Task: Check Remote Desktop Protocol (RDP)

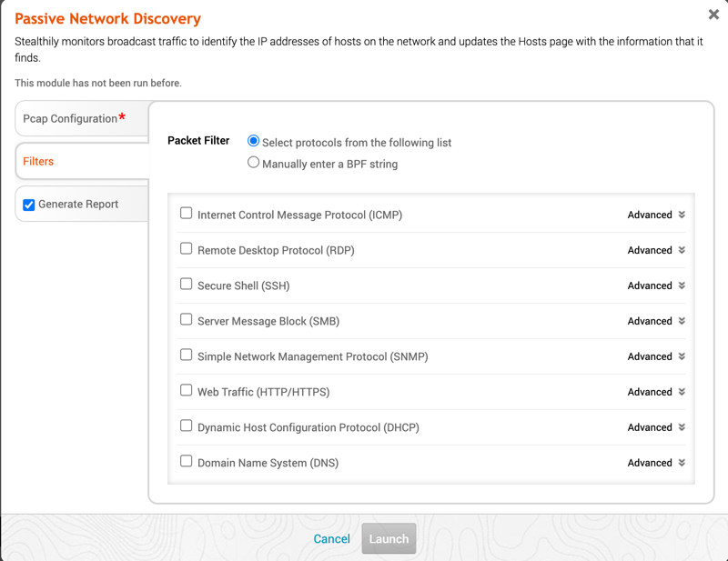Action: (x=187, y=249)
